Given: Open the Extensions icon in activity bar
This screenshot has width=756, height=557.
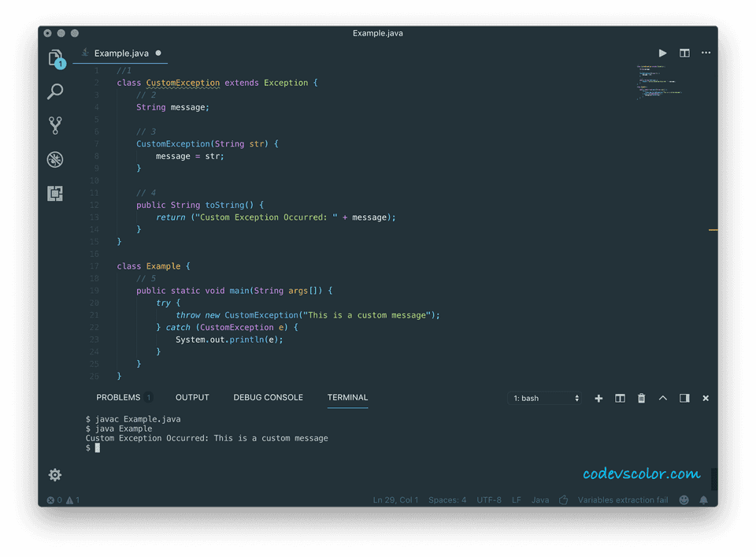Looking at the screenshot, I should pos(55,193).
